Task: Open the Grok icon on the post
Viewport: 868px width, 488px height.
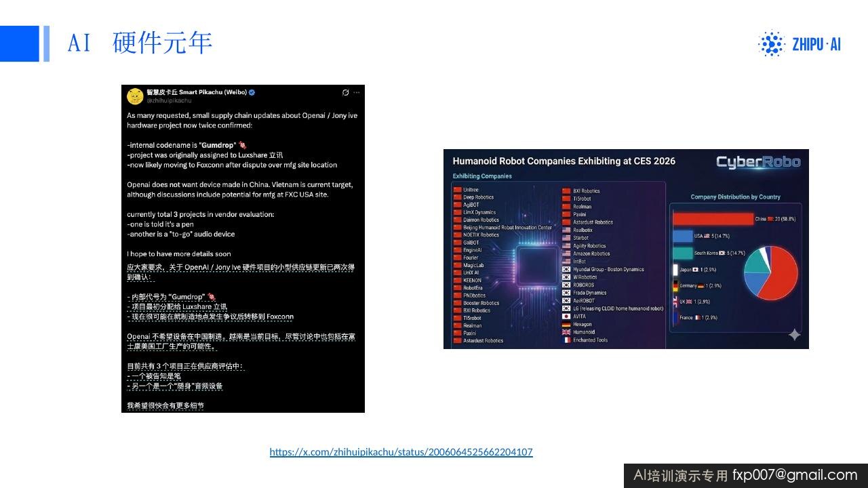Action: coord(345,92)
